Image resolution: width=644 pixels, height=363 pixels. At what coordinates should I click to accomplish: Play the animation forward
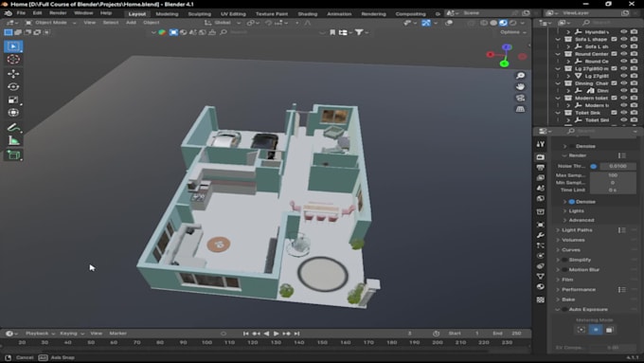click(277, 334)
